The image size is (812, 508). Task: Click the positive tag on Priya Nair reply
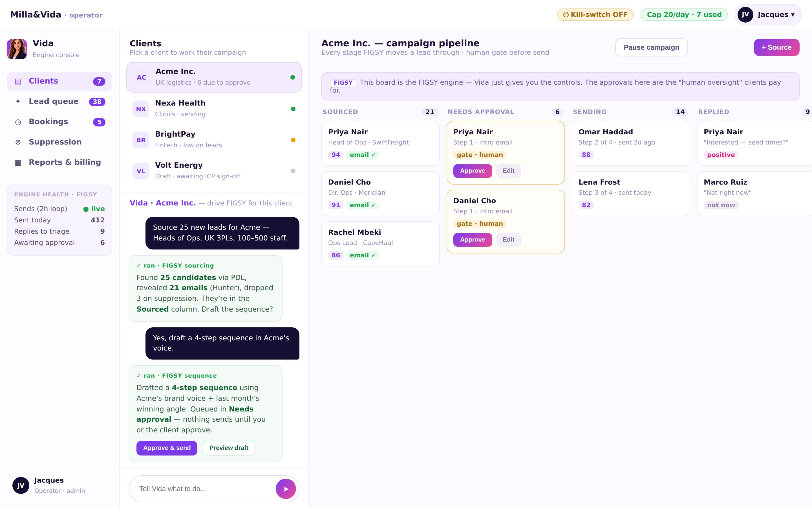coord(721,155)
